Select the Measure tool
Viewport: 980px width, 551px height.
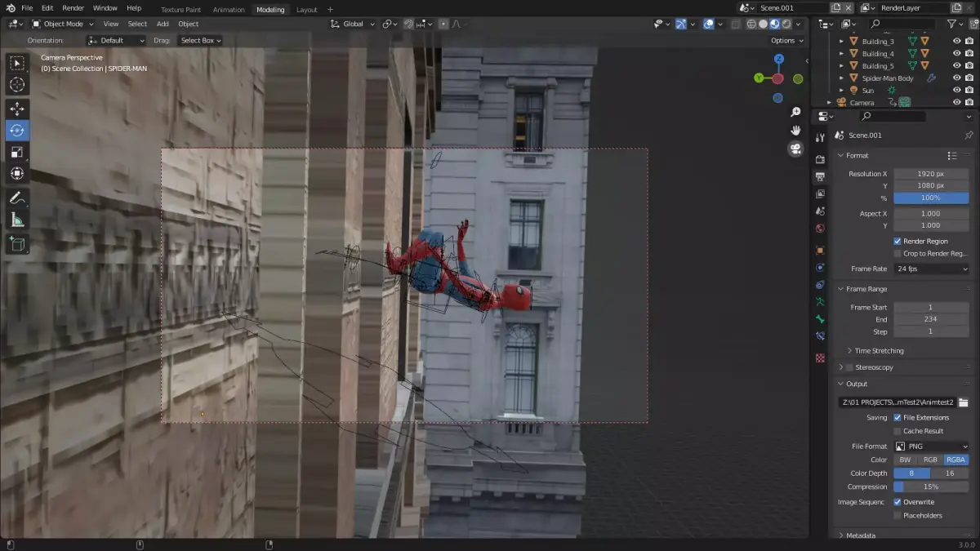[17, 220]
